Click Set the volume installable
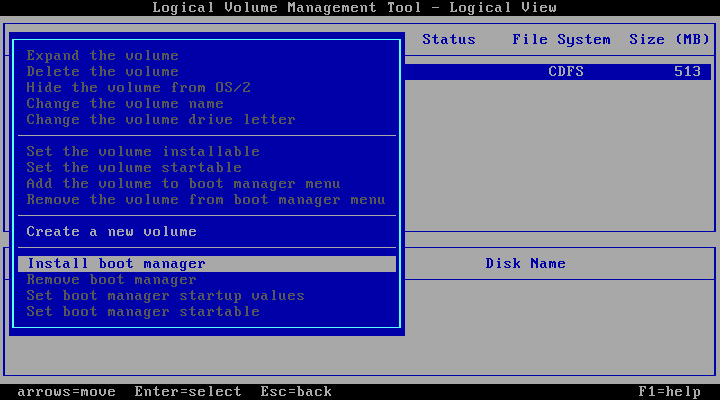 click(x=143, y=152)
